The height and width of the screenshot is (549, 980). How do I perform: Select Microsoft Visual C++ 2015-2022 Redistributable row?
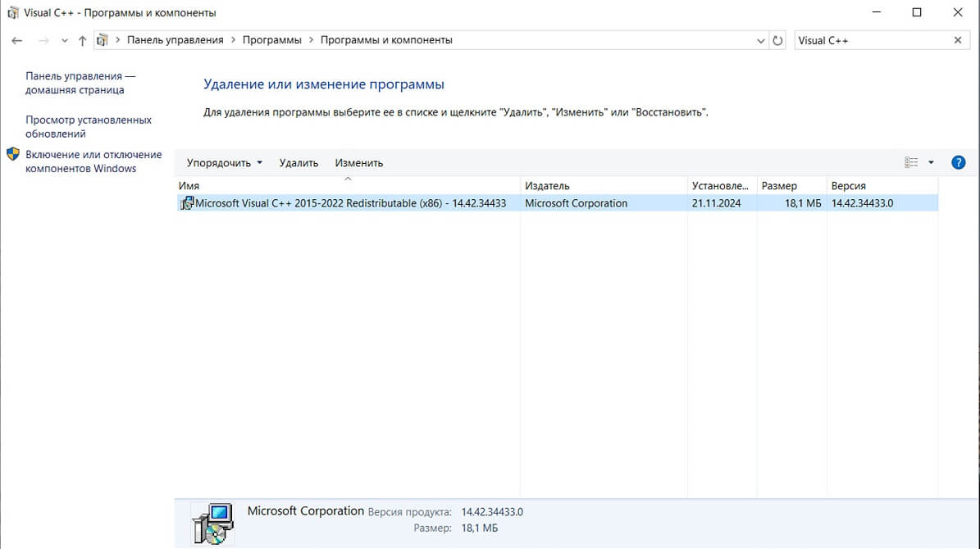(x=558, y=203)
